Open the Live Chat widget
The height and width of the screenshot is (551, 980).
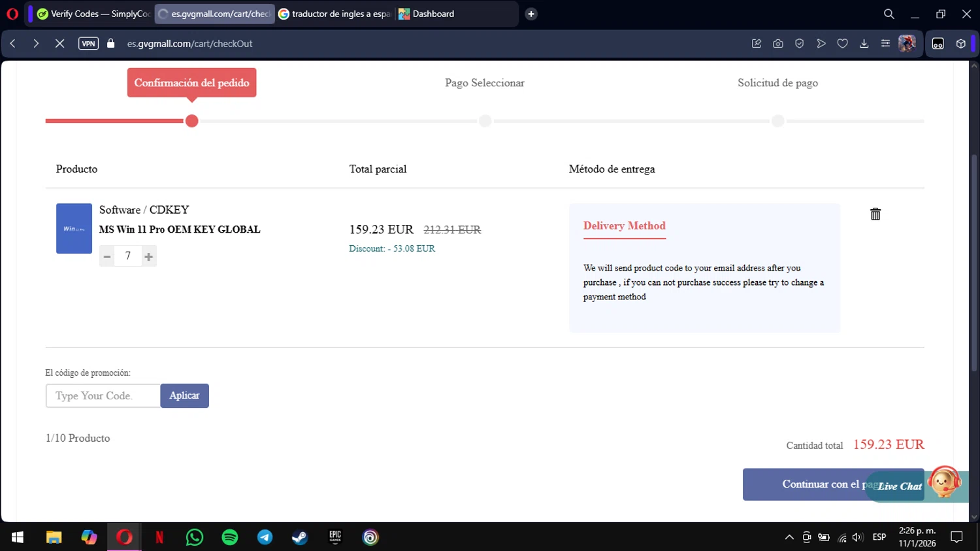[x=900, y=486]
